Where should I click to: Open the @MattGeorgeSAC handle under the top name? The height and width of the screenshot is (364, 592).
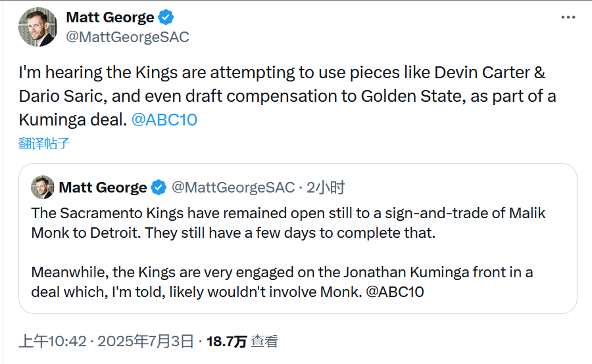(x=127, y=37)
